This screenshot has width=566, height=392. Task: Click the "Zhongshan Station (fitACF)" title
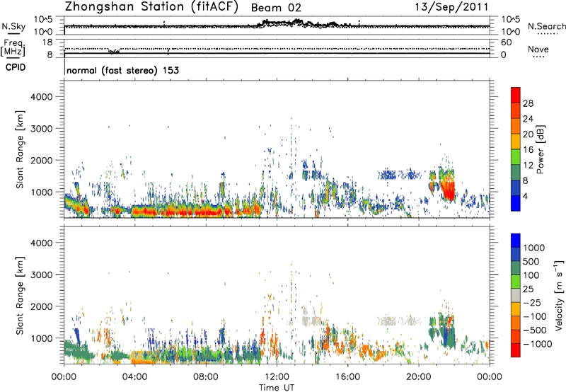click(x=151, y=7)
